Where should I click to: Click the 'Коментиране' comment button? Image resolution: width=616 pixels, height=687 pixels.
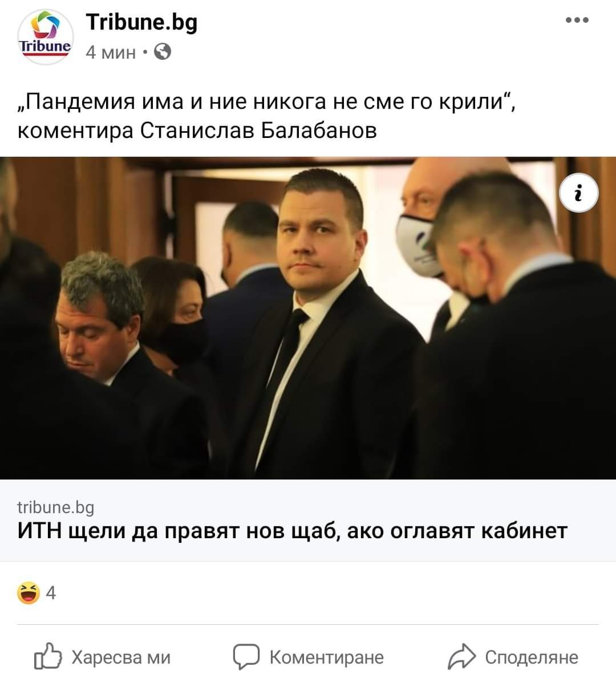308,657
